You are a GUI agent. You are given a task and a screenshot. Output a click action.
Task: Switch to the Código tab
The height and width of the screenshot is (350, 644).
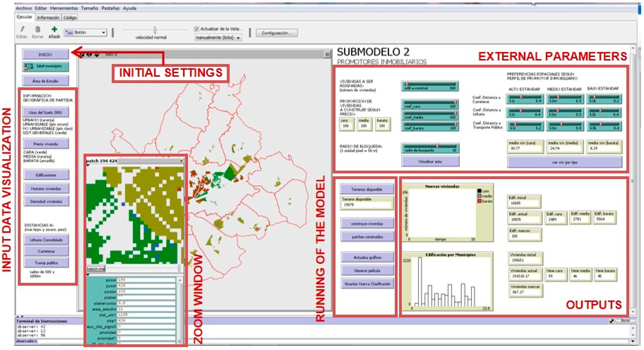point(70,18)
